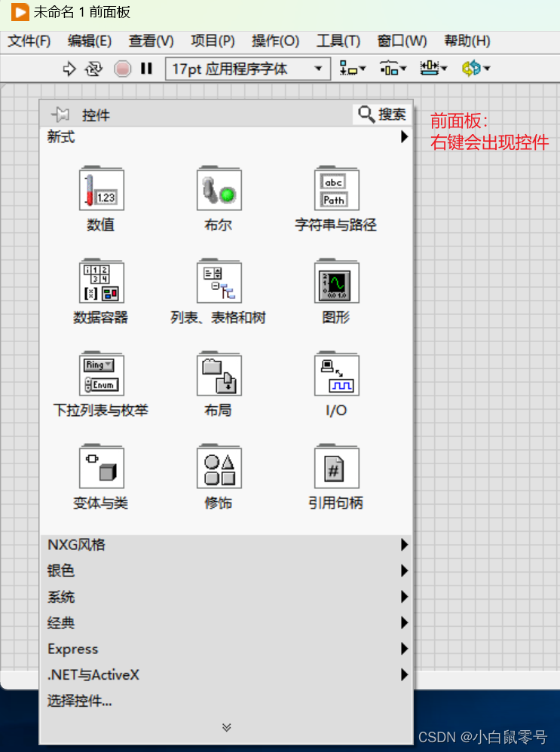Open the Resize Objects toolbar dropdown

coord(433,69)
